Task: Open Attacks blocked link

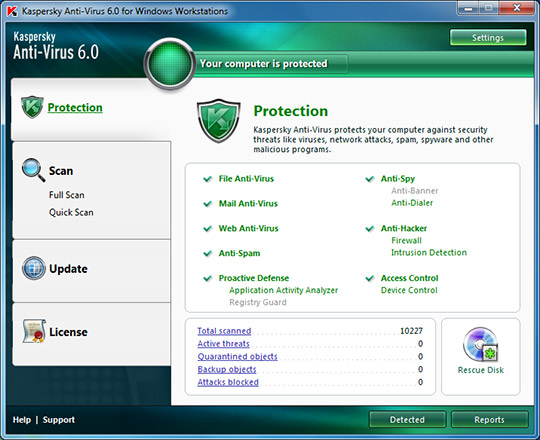Action: [228, 382]
